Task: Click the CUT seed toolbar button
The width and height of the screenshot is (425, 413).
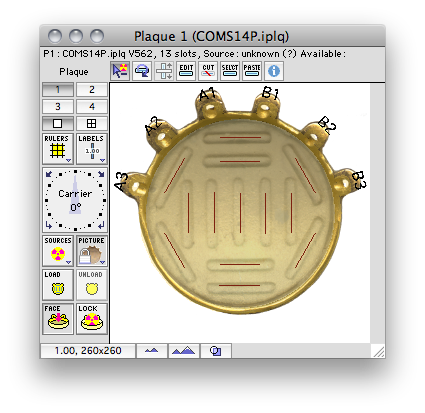Action: tap(208, 71)
